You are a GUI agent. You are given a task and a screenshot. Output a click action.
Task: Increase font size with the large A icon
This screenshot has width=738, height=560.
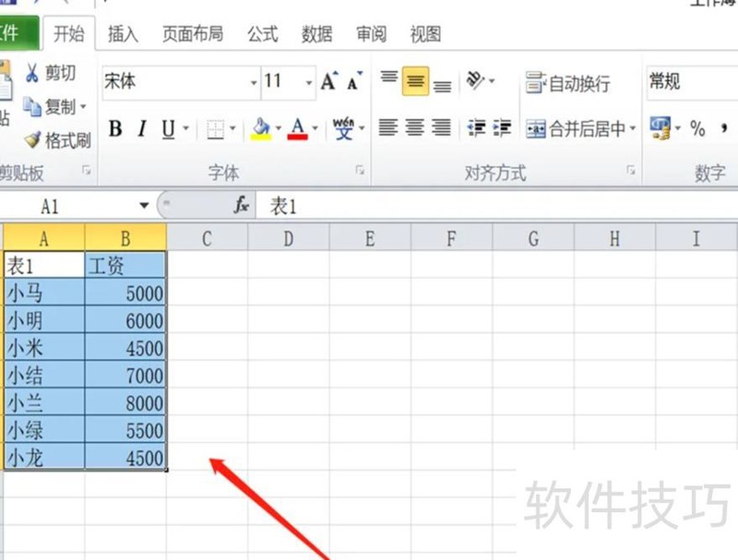coord(329,81)
